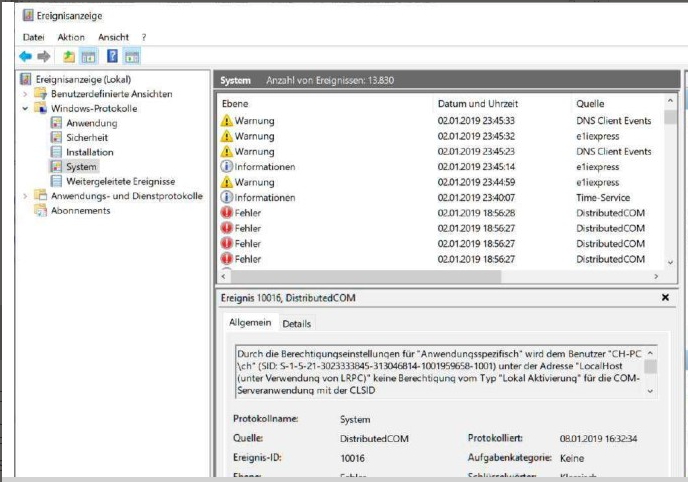
Task: Click DNS Client Events source at 23:45:23
Action: (x=613, y=151)
